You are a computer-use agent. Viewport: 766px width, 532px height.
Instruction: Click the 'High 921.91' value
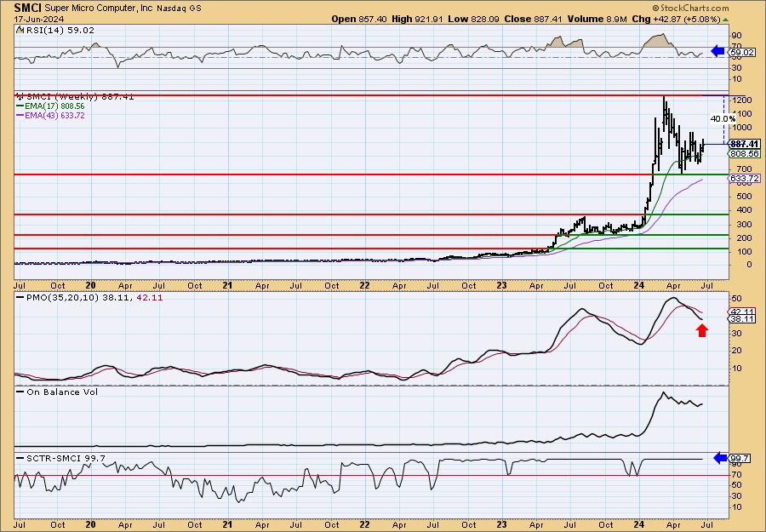417,19
